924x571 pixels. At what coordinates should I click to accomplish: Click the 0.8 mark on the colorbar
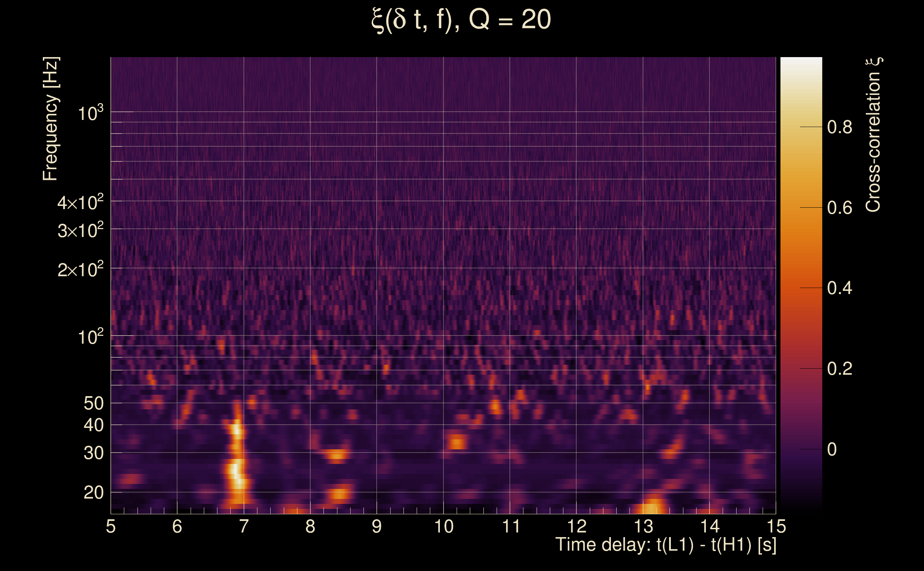[x=839, y=127]
